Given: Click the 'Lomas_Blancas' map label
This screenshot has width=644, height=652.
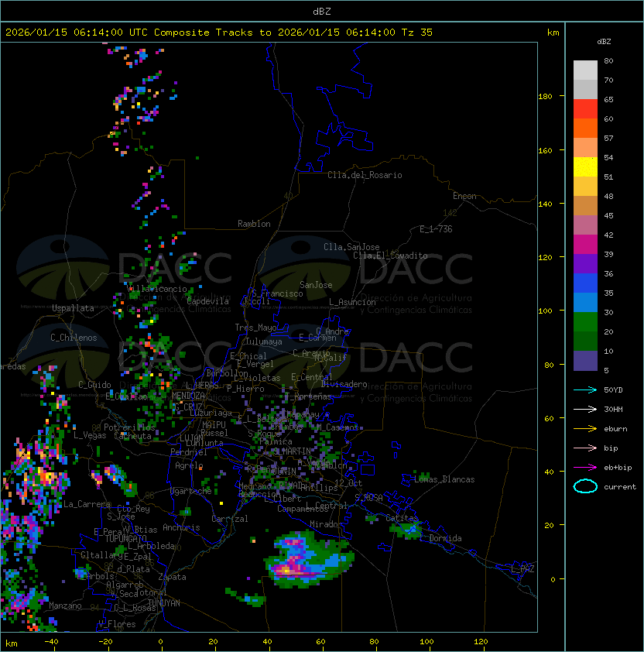Looking at the screenshot, I should (444, 479).
